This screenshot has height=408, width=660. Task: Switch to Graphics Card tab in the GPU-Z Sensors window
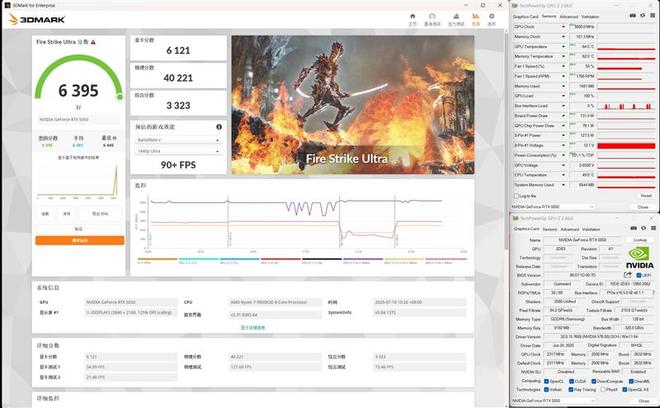pyautogui.click(x=525, y=16)
